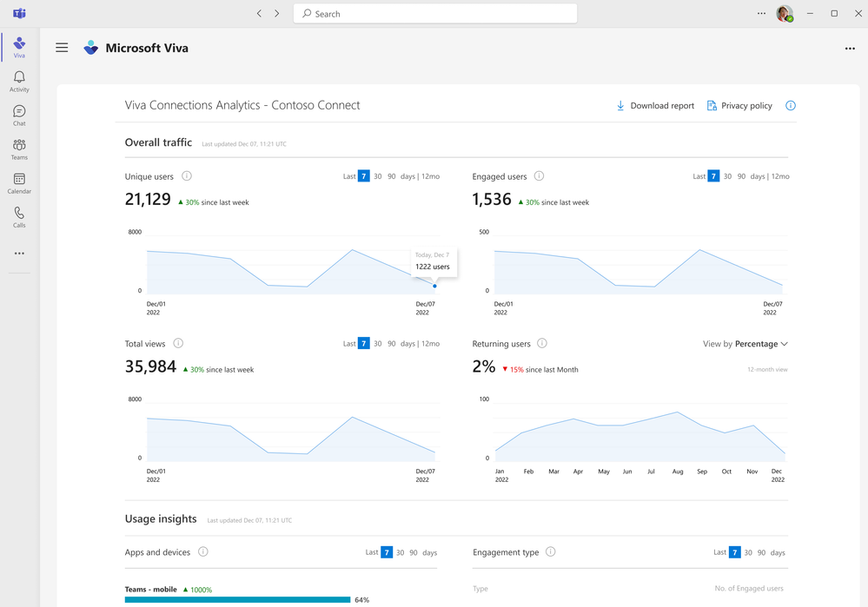Screen dimensions: 868x607
Task: Click the Teams logo icon
Action: 19,13
